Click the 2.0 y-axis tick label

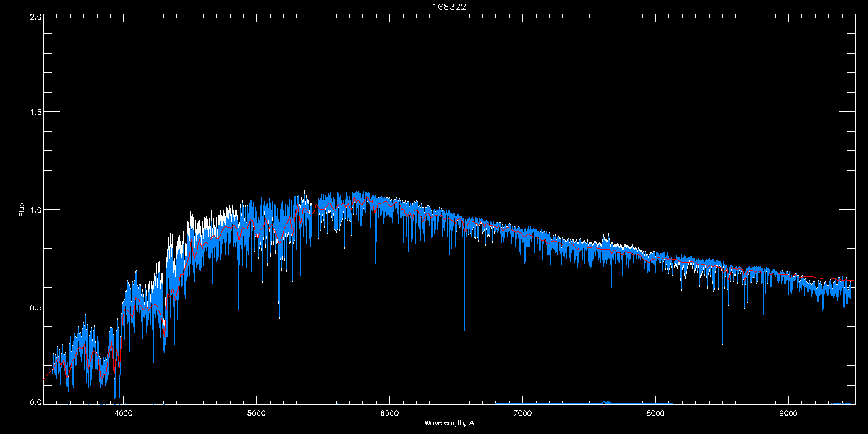[x=34, y=16]
